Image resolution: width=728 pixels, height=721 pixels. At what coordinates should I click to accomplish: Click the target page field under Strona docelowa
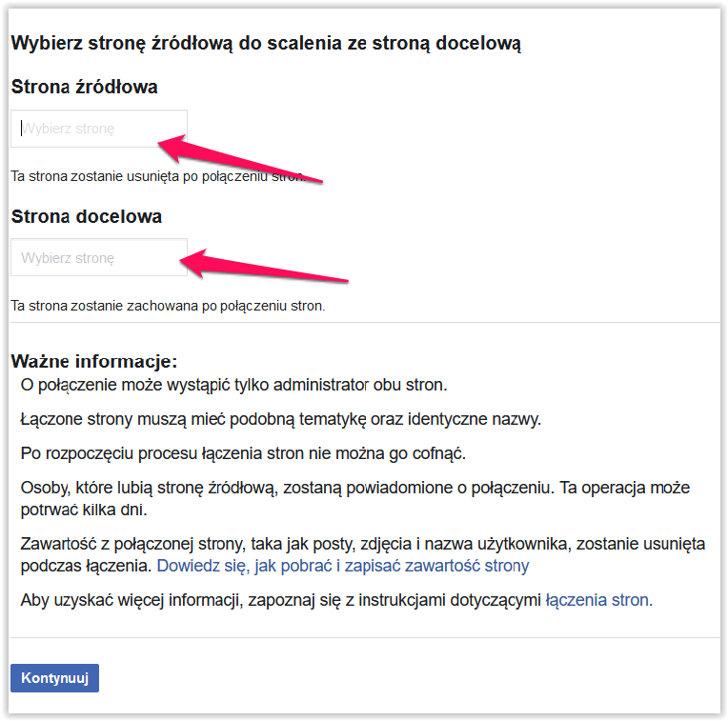(x=99, y=257)
